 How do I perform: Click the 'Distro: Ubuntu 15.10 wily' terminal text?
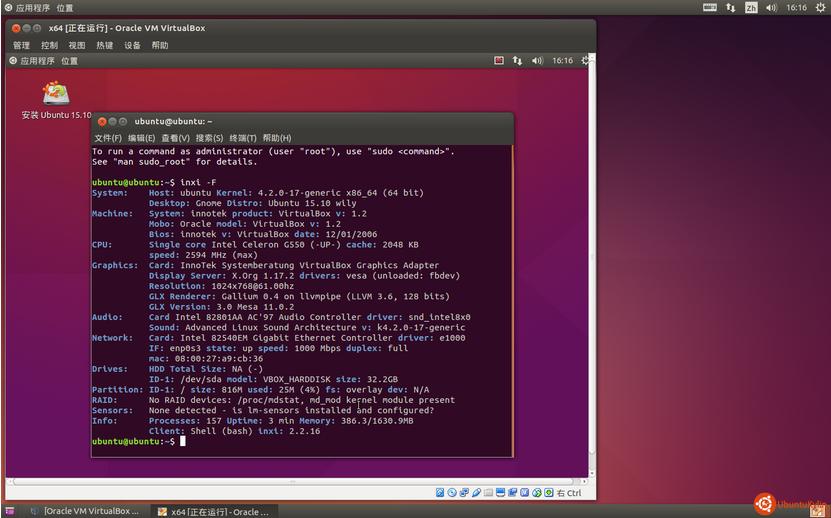[291, 203]
